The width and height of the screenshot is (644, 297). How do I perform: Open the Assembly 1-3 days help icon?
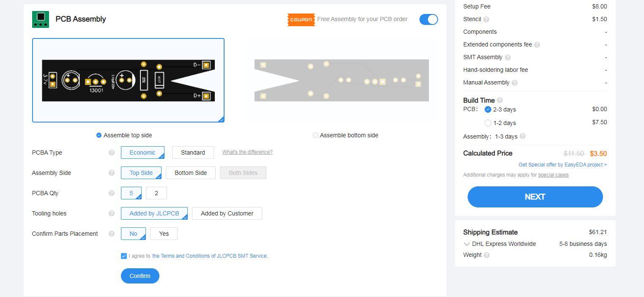[x=523, y=136]
